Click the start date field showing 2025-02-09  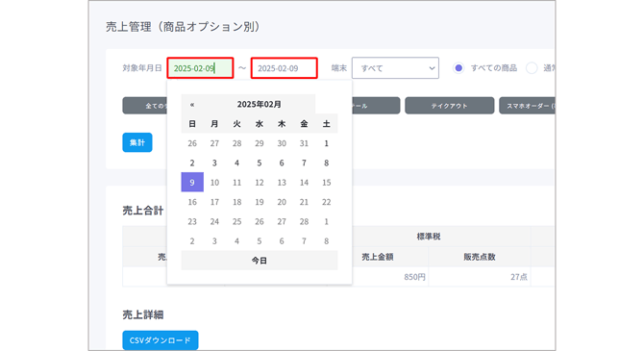201,68
